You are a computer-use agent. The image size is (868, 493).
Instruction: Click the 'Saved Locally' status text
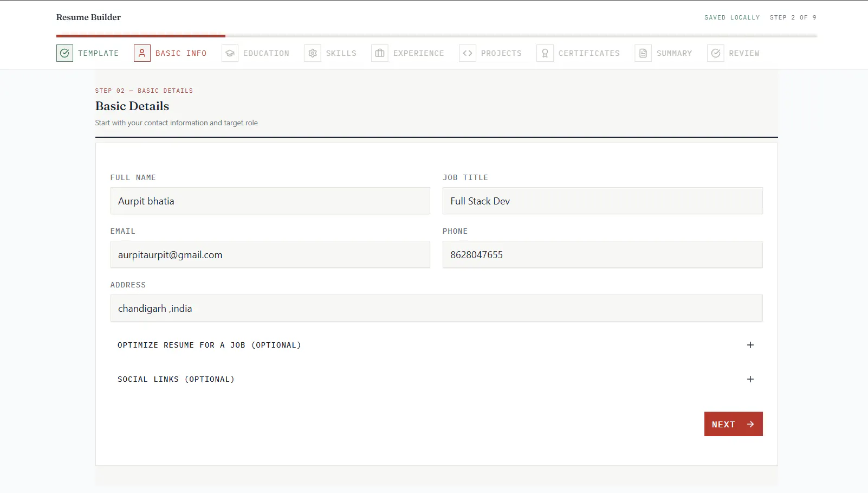732,17
